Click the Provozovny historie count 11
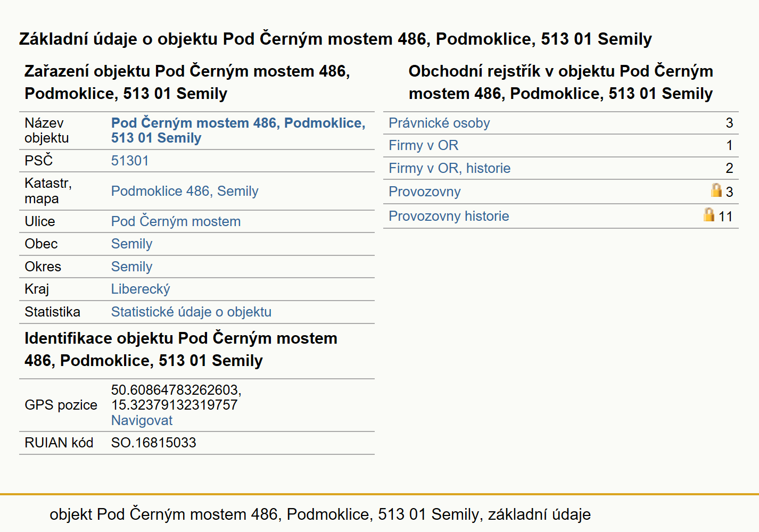The height and width of the screenshot is (532, 759). point(725,217)
